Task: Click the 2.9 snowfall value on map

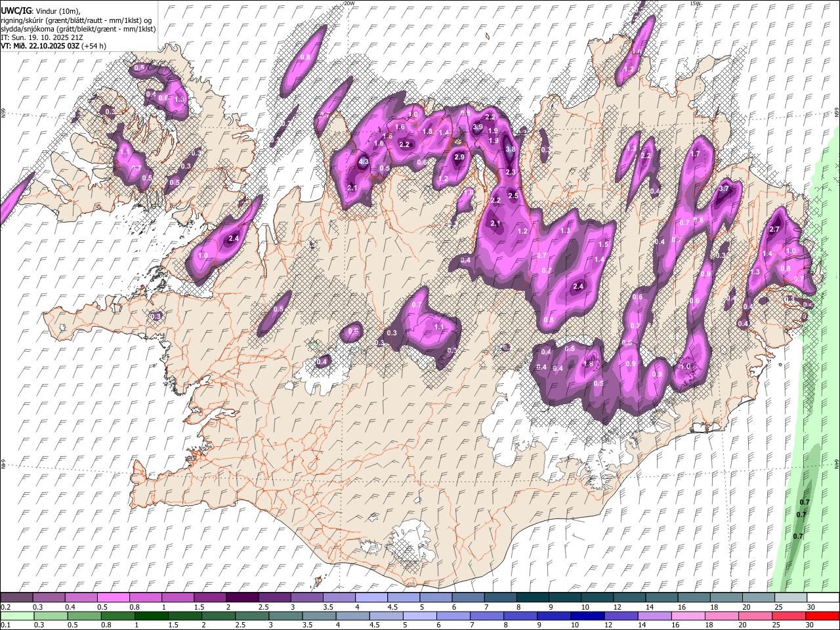Action: click(459, 157)
